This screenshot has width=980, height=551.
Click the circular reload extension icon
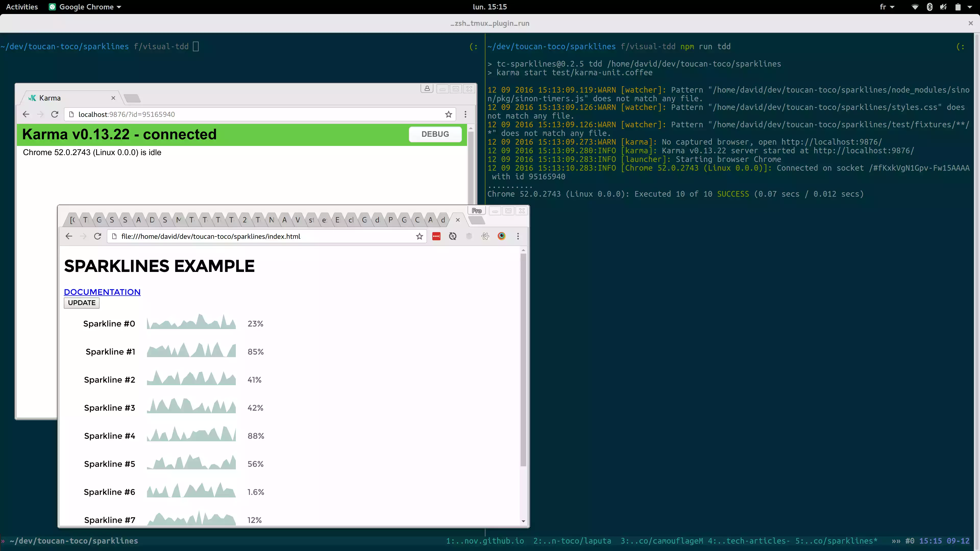click(x=452, y=236)
